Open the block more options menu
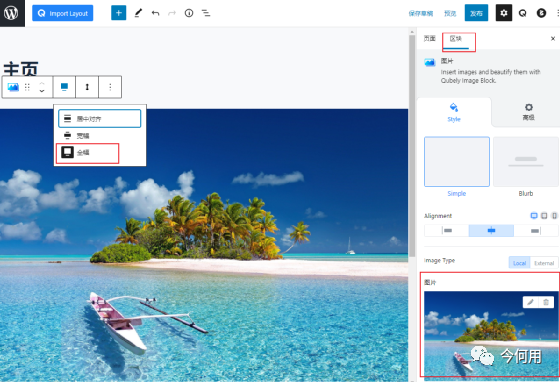The image size is (560, 382). tap(110, 87)
